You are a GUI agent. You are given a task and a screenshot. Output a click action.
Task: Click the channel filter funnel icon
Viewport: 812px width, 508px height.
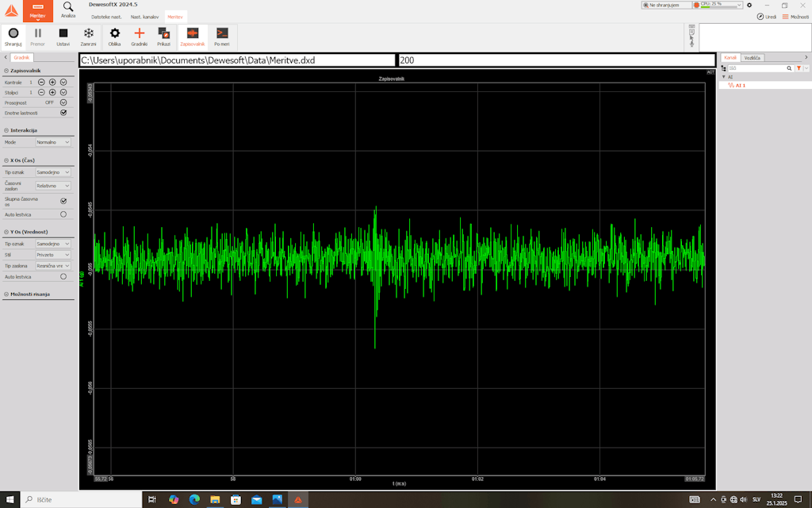(x=799, y=68)
